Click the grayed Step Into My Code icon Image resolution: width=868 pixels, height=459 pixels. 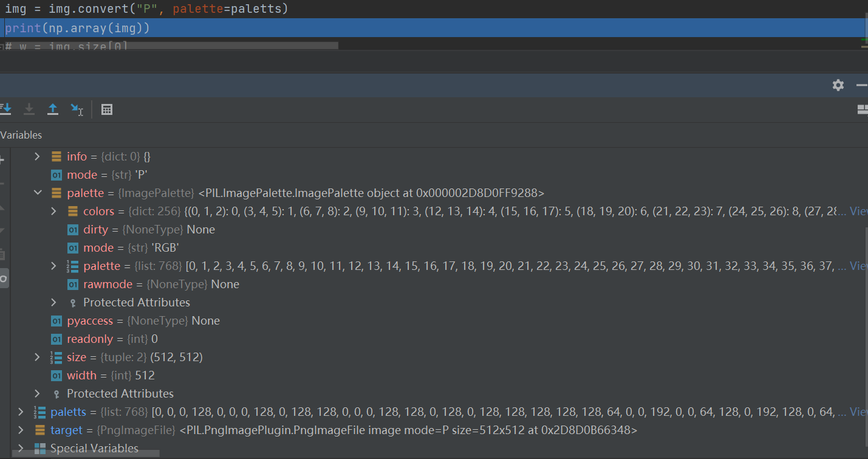[29, 109]
